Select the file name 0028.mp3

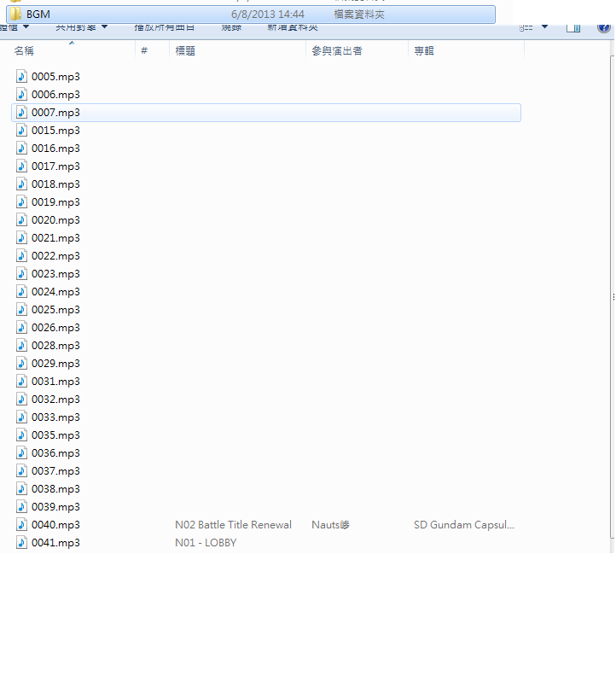pyautogui.click(x=55, y=346)
